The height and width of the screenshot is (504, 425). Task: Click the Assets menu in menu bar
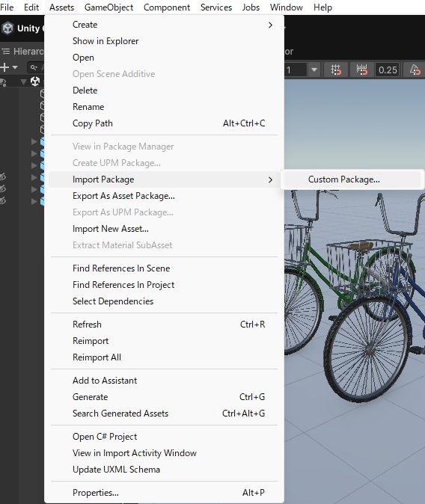61,7
